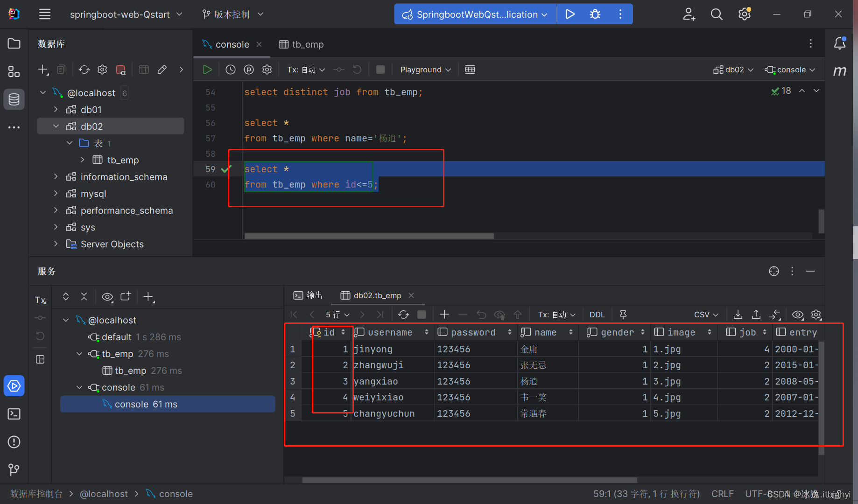Open the CSV format dropdown
858x504 pixels.
(x=706, y=315)
